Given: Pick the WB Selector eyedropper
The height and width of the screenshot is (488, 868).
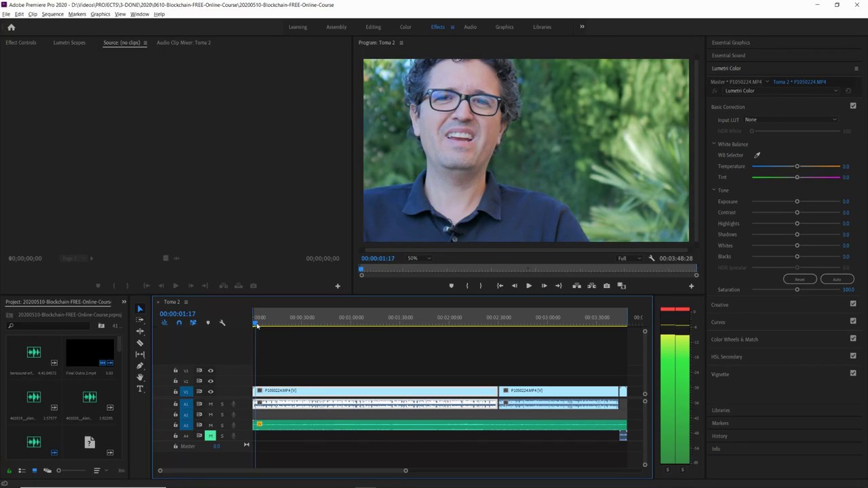Looking at the screenshot, I should pos(757,155).
